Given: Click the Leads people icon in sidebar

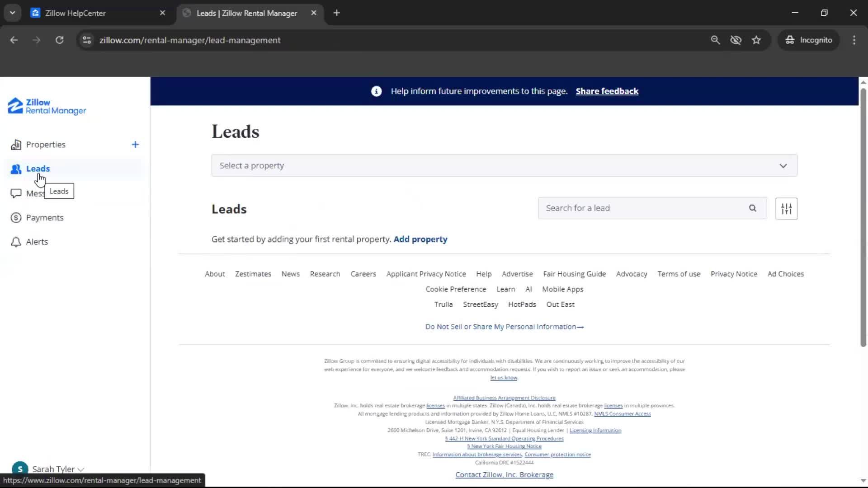Looking at the screenshot, I should pyautogui.click(x=16, y=169).
